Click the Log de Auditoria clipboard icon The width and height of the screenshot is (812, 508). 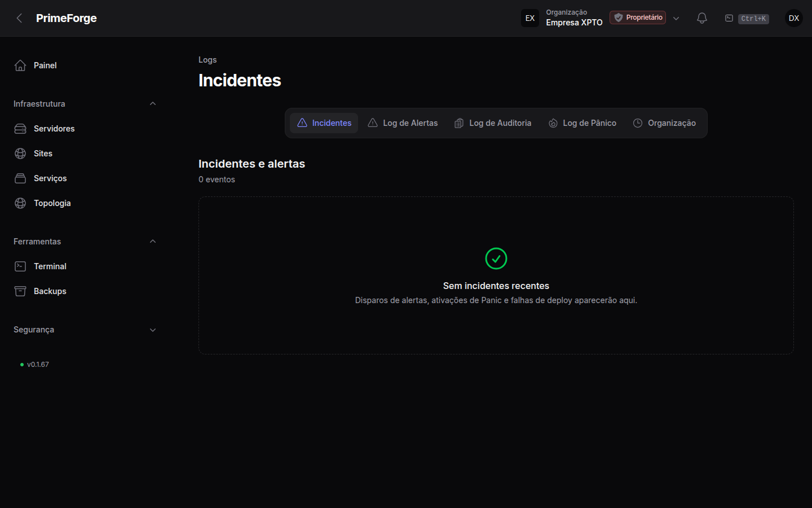click(459, 123)
